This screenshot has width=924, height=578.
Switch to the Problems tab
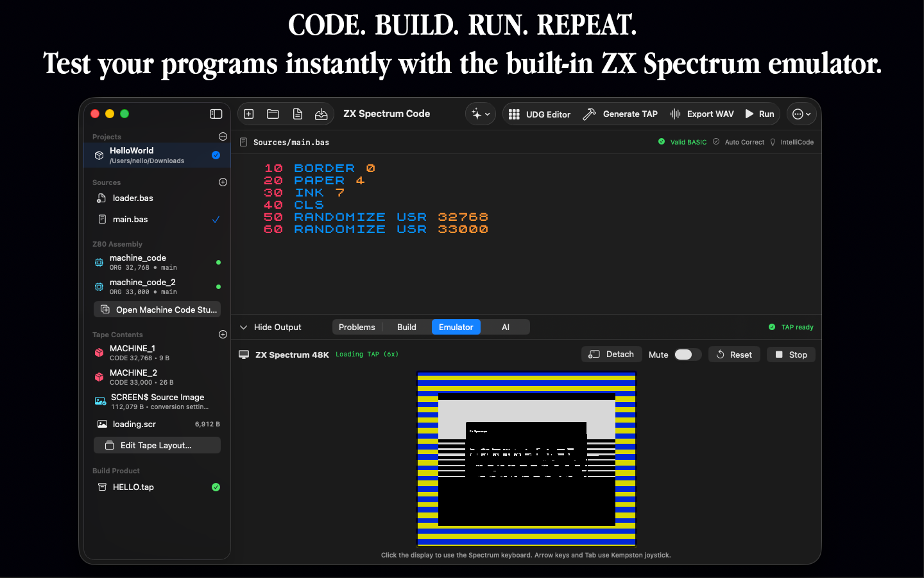[357, 327]
